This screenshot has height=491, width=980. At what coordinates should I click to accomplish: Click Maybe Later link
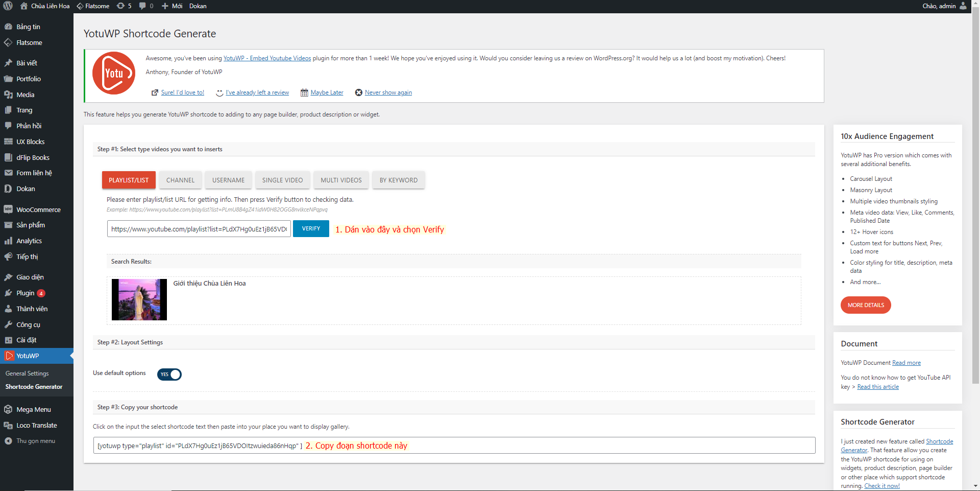click(x=327, y=92)
